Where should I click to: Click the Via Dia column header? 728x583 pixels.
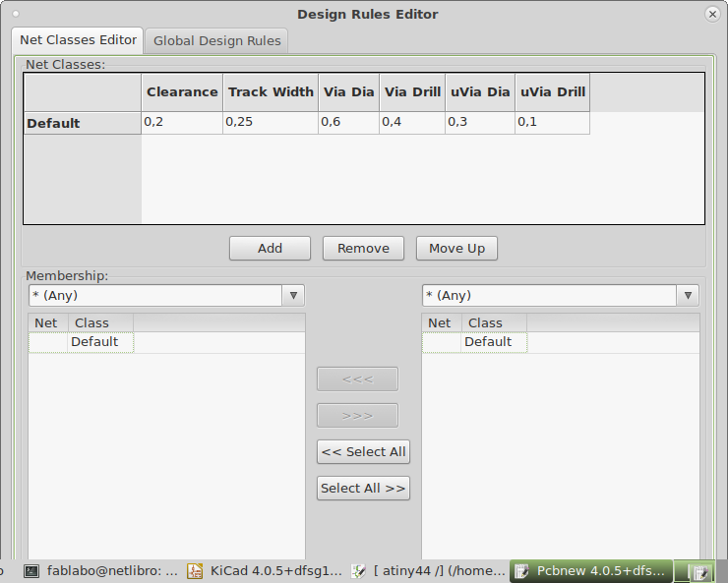(348, 92)
